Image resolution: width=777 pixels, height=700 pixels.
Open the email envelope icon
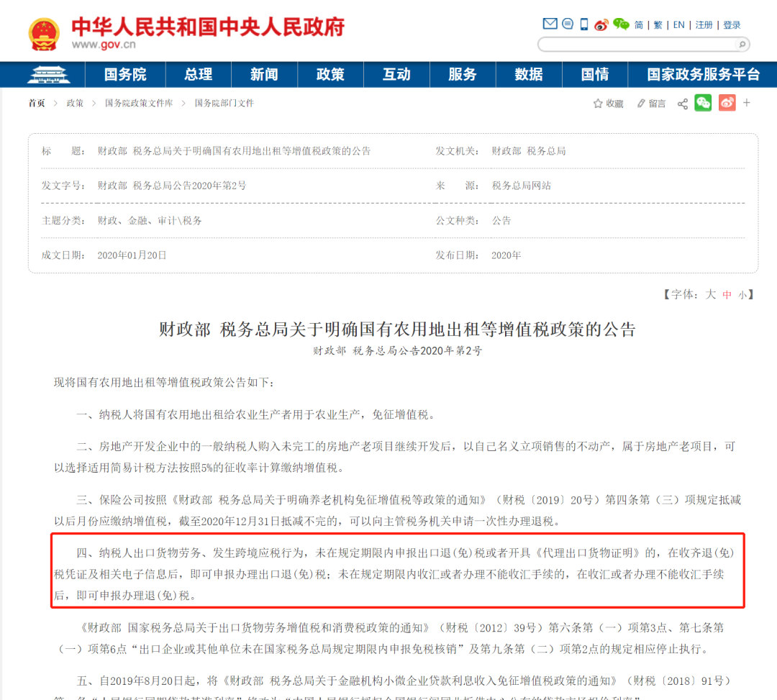[x=550, y=23]
